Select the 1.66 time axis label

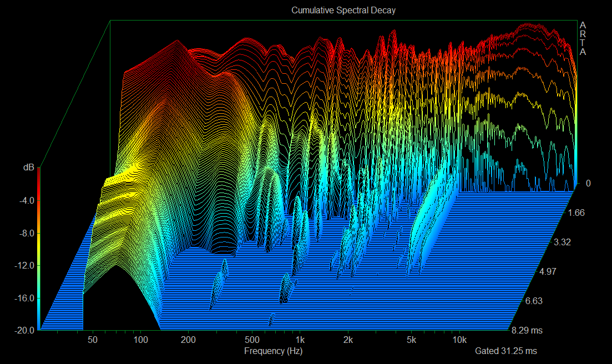coord(576,213)
